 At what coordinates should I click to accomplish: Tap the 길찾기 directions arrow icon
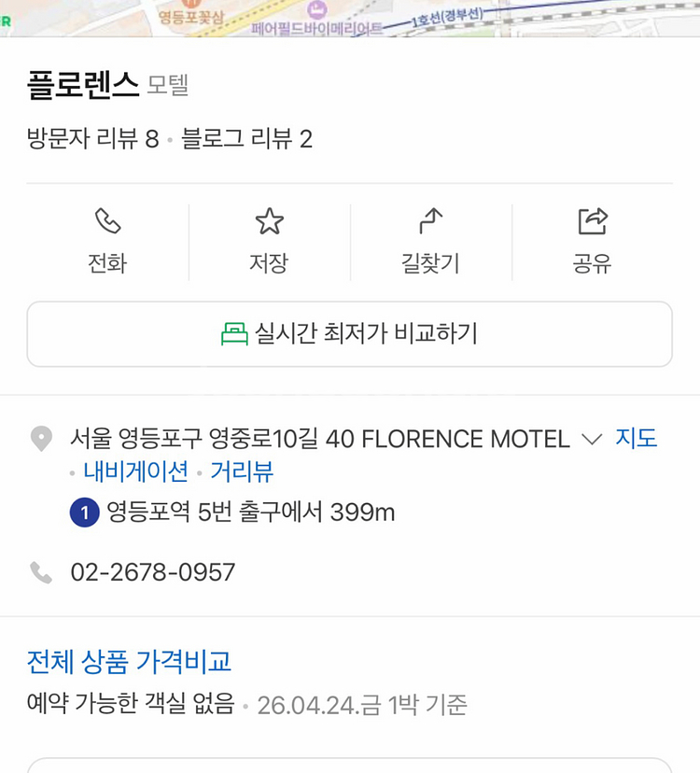coord(430,221)
